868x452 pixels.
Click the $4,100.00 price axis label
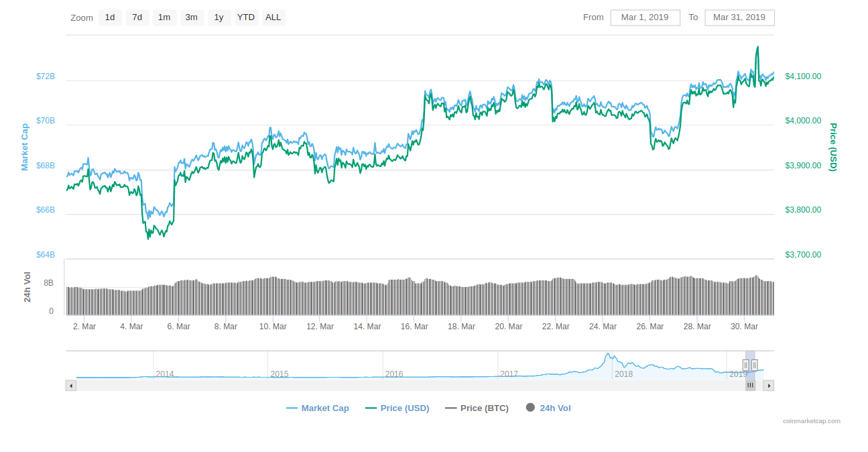click(803, 76)
